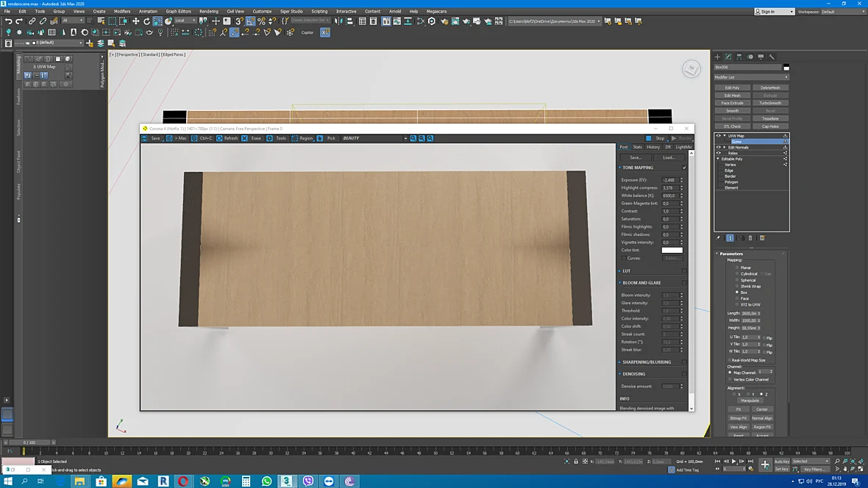Click Remove modifier trash icon below stack
The image size is (868, 488).
(x=750, y=238)
